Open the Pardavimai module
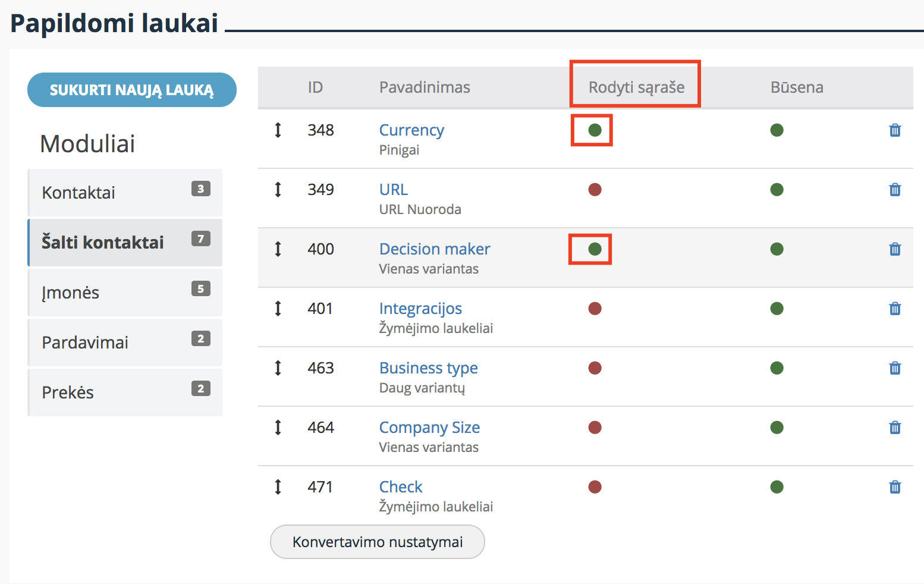The image size is (924, 584). click(x=125, y=343)
